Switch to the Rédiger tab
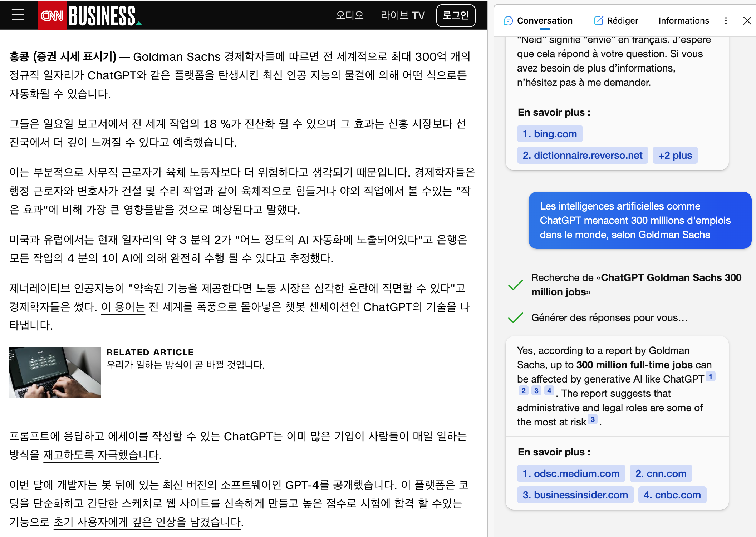Viewport: 756px width, 537px height. (x=616, y=21)
